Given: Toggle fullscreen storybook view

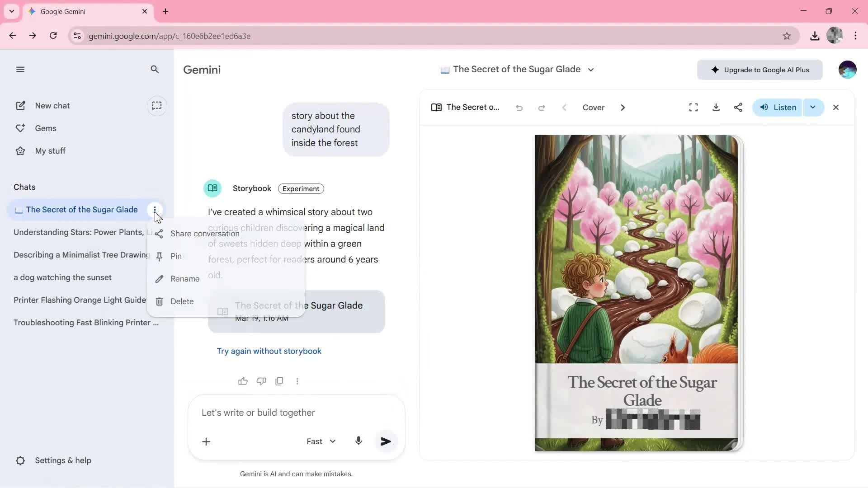Looking at the screenshot, I should [x=693, y=108].
